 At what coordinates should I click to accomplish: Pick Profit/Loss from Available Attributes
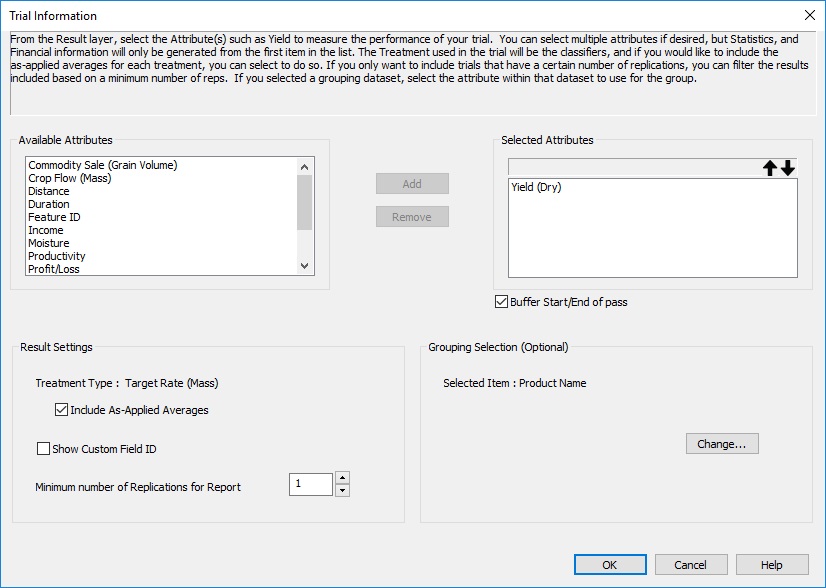(x=54, y=269)
